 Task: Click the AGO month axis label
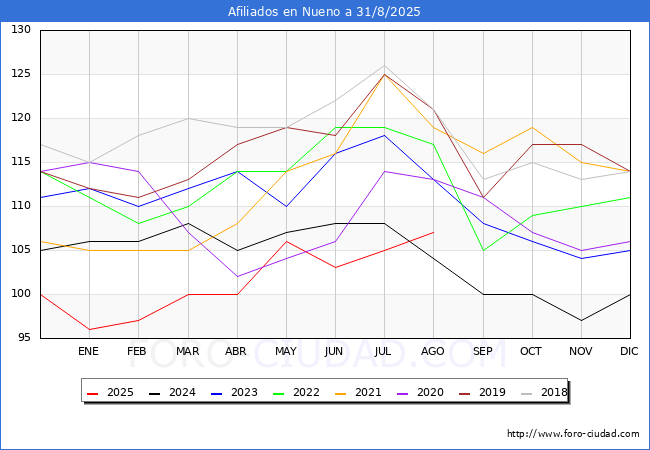[x=433, y=351]
